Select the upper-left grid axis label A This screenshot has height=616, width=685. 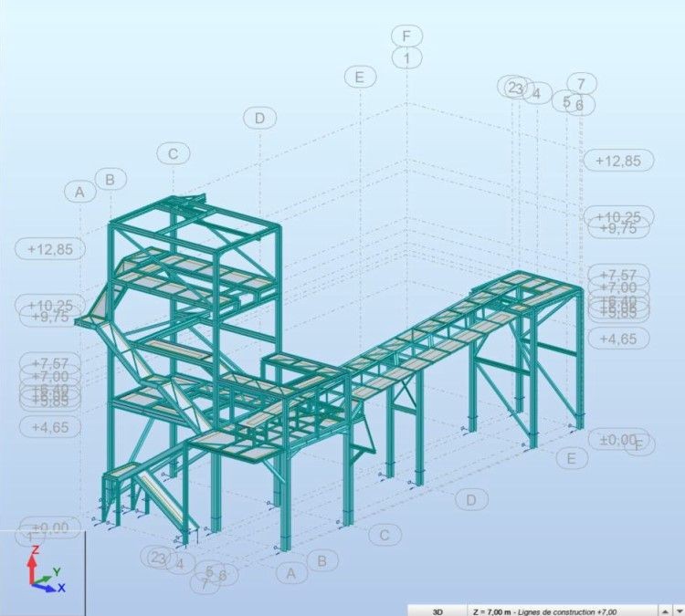click(80, 192)
